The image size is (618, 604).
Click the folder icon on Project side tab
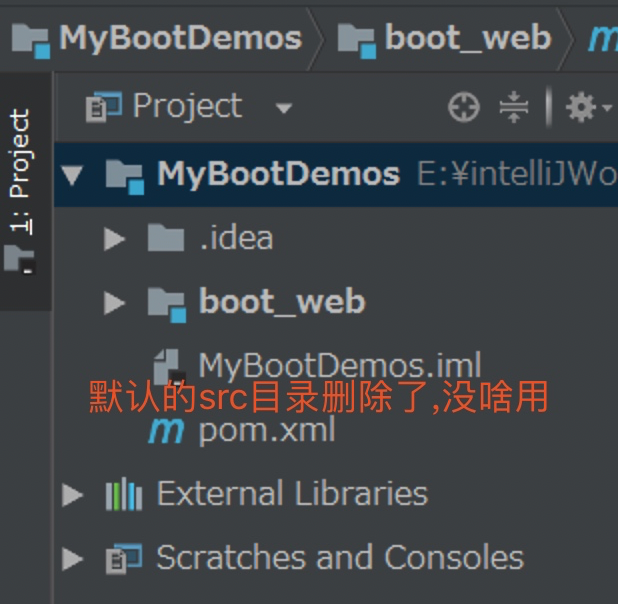coord(20,259)
